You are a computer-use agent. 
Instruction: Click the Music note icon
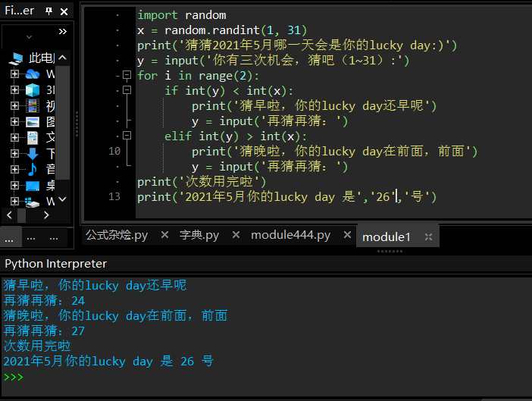click(32, 170)
